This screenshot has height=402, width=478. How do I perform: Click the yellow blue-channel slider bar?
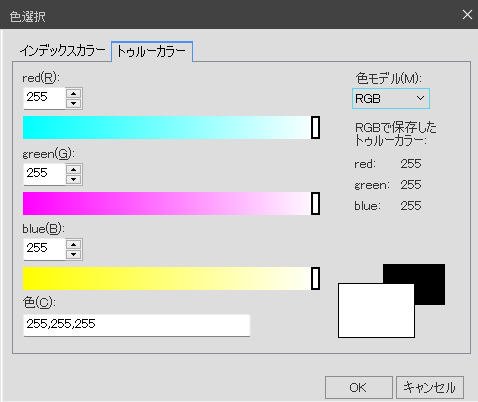pyautogui.click(x=171, y=278)
